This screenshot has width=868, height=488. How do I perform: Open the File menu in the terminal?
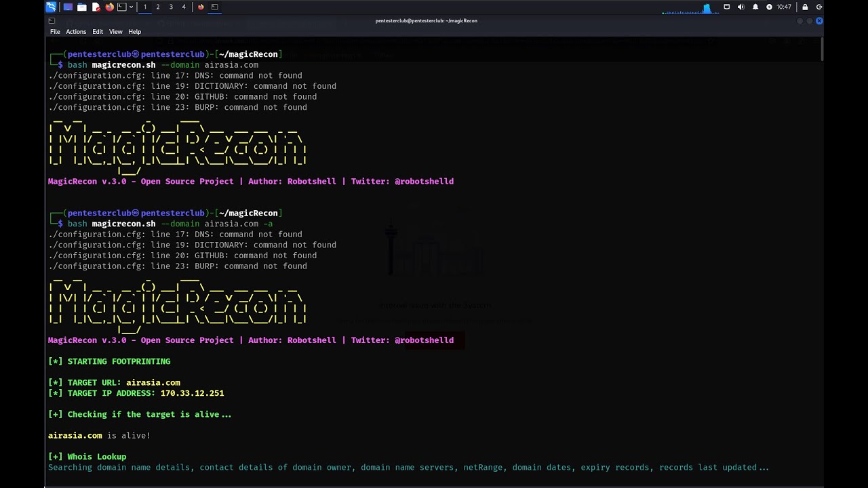(x=55, y=32)
